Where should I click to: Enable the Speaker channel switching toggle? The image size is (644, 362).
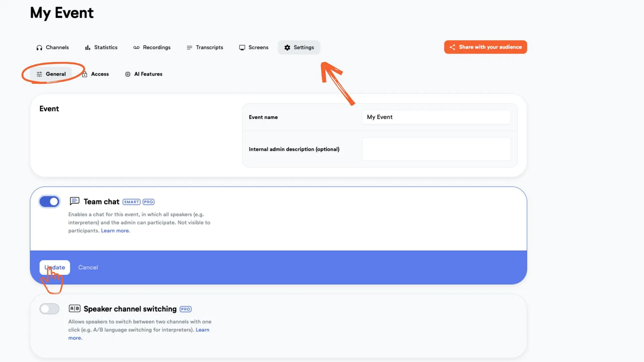coord(49,309)
